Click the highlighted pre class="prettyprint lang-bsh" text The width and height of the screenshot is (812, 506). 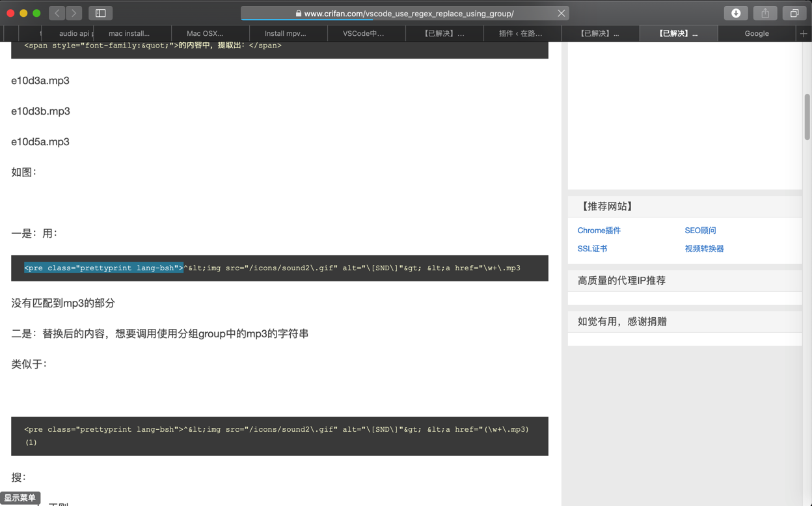pos(104,268)
